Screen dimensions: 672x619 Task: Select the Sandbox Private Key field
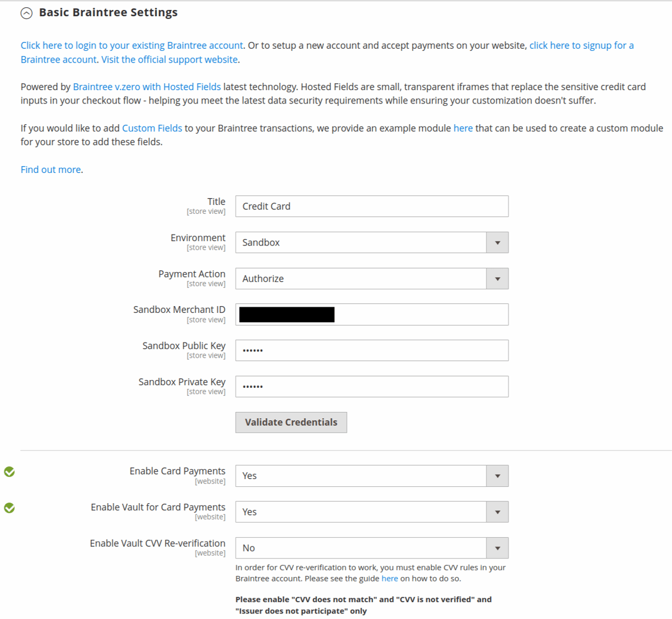click(x=371, y=386)
